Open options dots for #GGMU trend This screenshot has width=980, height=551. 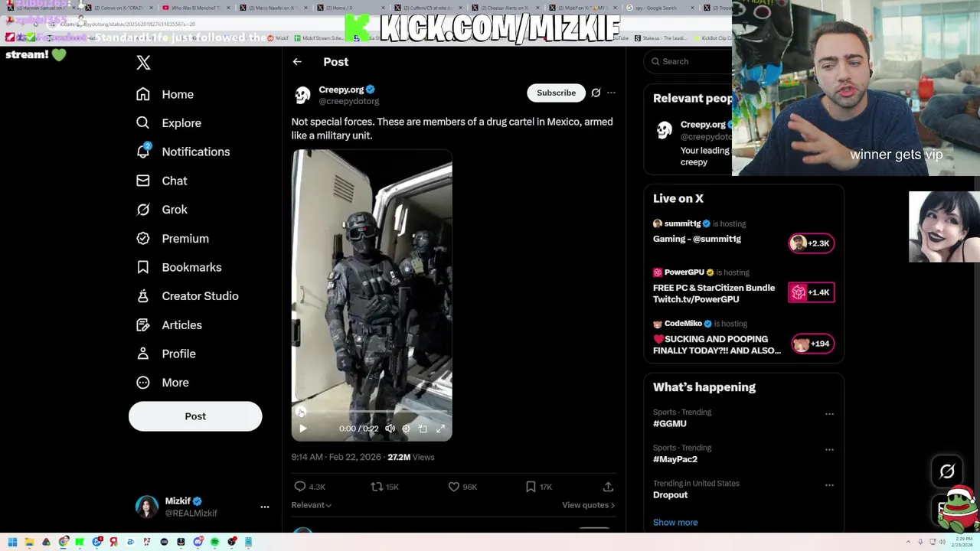[x=829, y=414]
